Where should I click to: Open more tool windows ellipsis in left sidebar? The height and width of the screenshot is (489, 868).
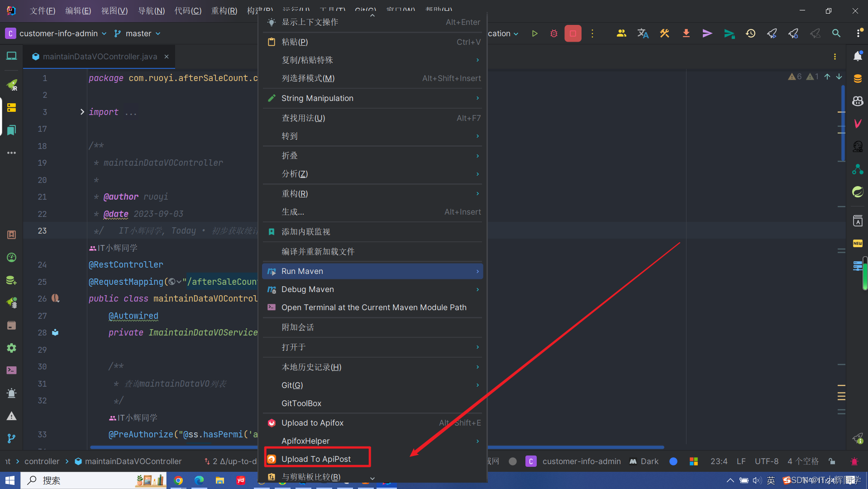(x=11, y=153)
